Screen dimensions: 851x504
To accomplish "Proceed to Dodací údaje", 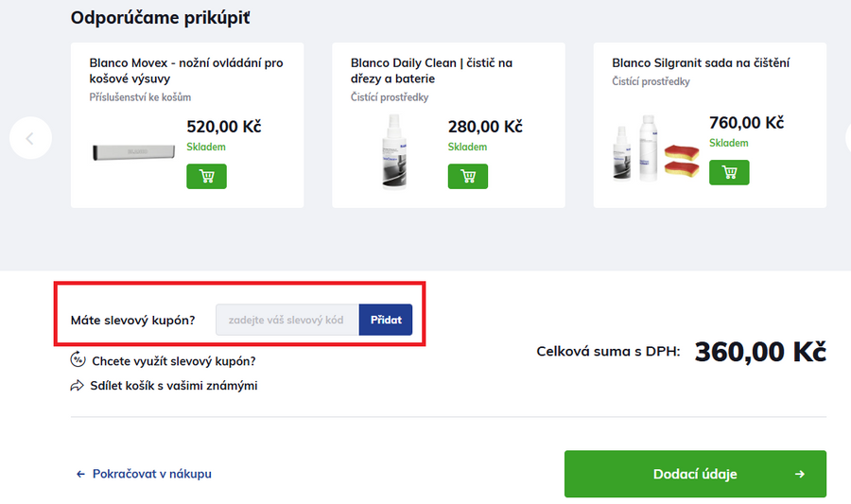I will click(x=695, y=474).
